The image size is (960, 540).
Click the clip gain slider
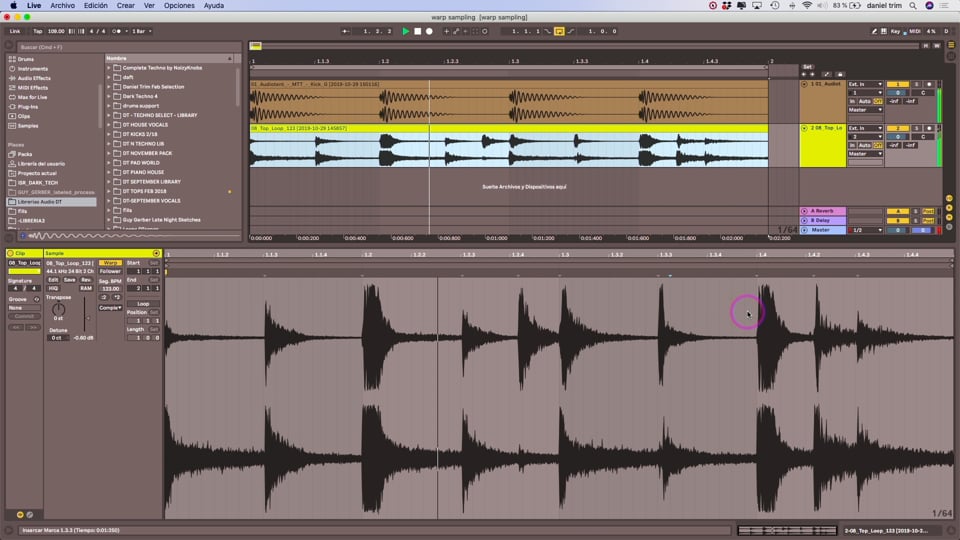(x=84, y=313)
